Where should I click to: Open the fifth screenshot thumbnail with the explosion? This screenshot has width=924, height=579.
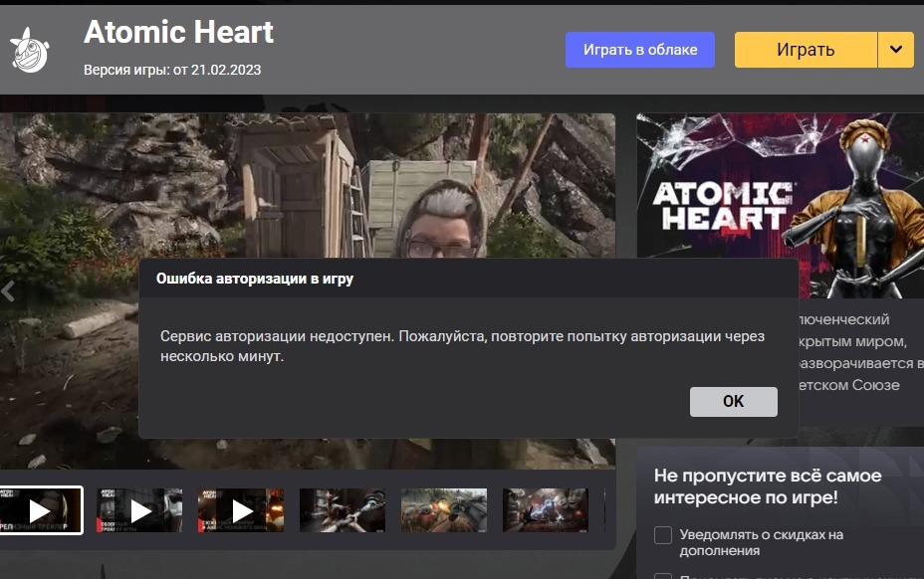(x=444, y=510)
